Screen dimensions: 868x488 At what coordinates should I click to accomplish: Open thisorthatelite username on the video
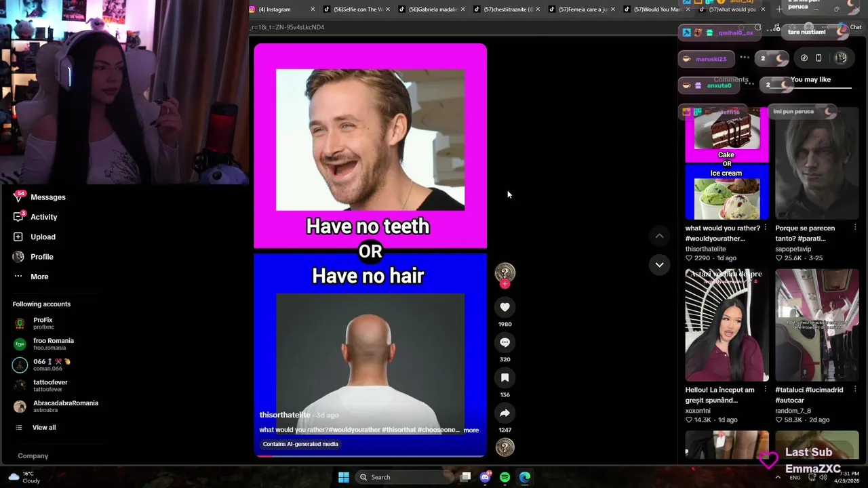(x=285, y=415)
